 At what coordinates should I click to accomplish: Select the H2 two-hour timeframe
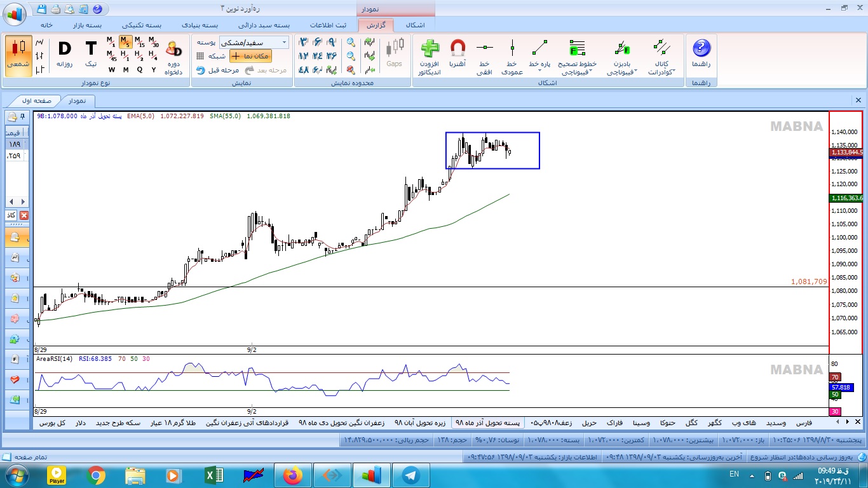tap(139, 56)
